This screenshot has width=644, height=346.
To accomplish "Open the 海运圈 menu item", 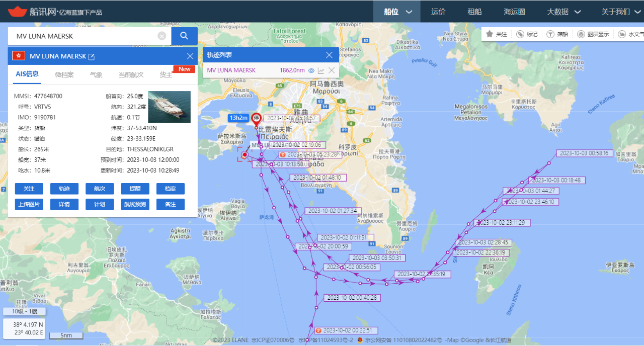I will (514, 12).
